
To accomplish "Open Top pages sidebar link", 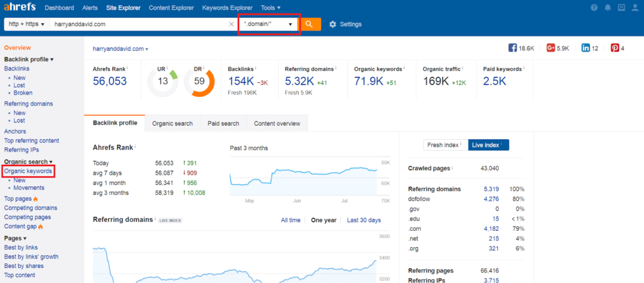I will 18,199.
